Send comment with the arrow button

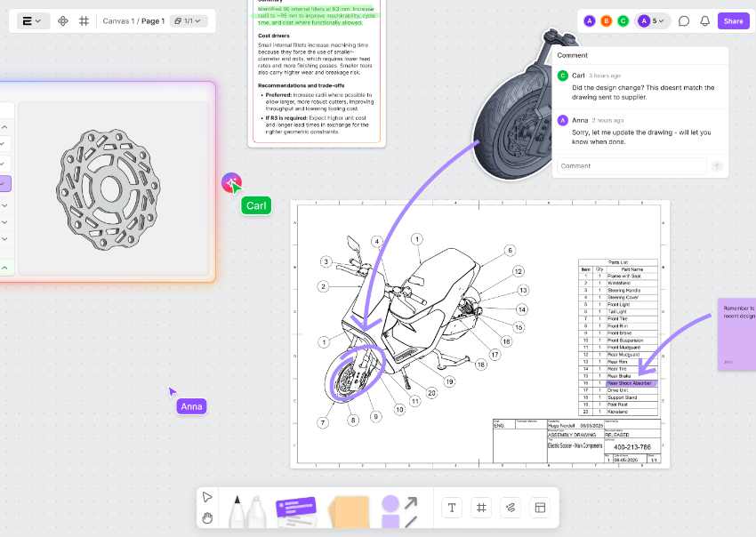(x=717, y=165)
